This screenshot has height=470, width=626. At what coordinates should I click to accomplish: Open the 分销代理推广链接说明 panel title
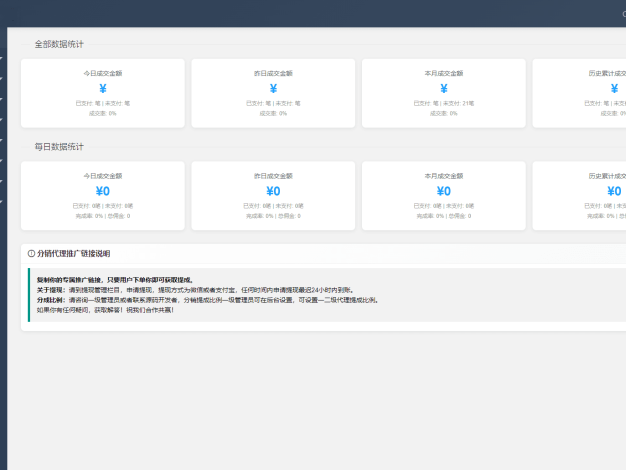coord(73,254)
